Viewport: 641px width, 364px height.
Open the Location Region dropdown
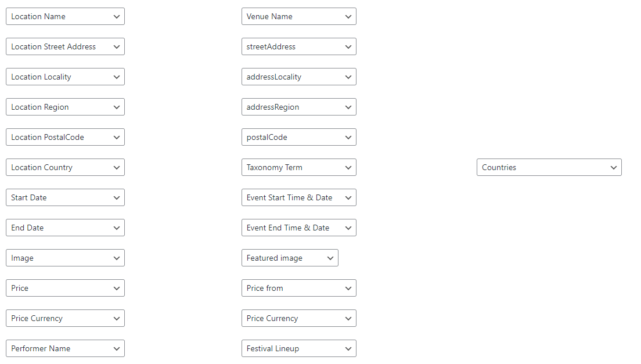pos(66,107)
